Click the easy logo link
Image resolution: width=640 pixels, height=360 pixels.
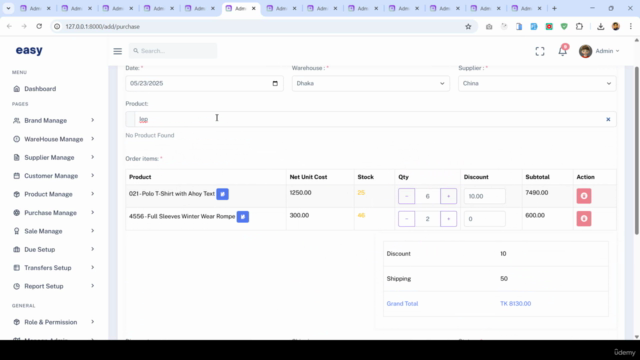click(x=29, y=50)
